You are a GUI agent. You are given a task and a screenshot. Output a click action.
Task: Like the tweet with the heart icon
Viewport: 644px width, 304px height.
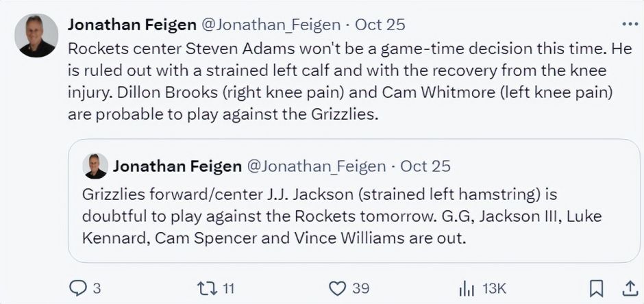(337, 288)
